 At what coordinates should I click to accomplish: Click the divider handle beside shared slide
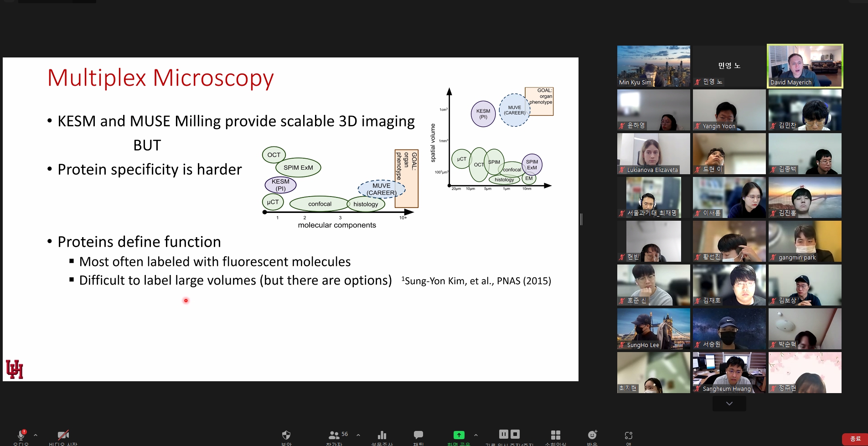tap(581, 219)
